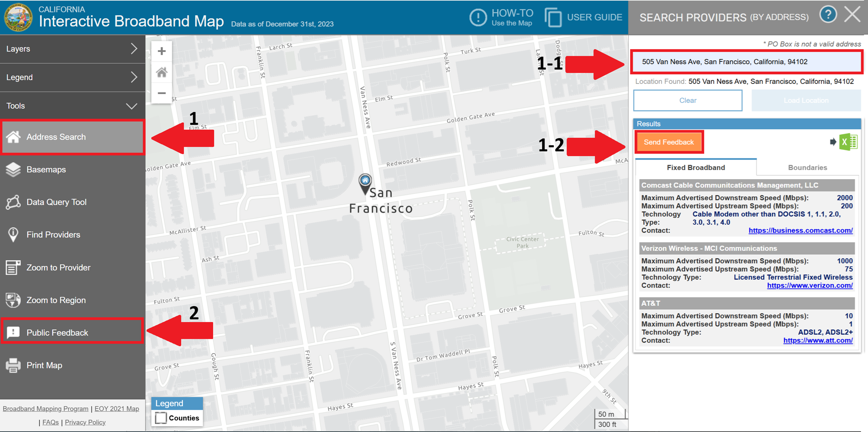Export results with the Excel icon
Viewport: 868px width, 432px height.
click(848, 142)
